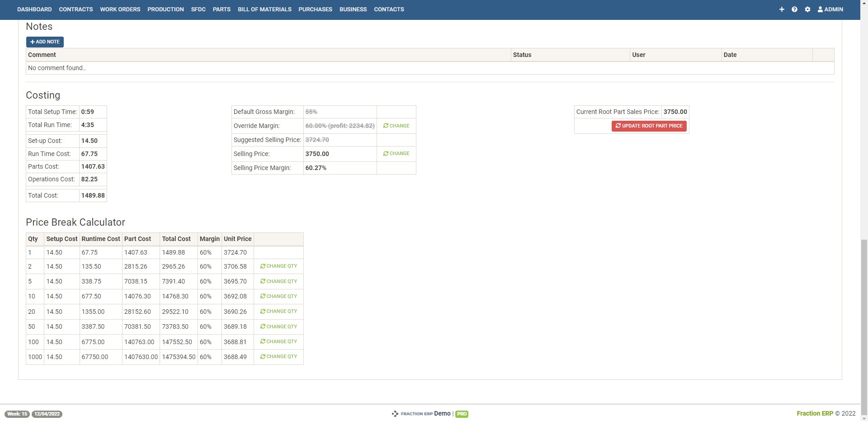Change Qty for the quantity 100 row
Viewport: 868px width, 421px height.
point(278,341)
